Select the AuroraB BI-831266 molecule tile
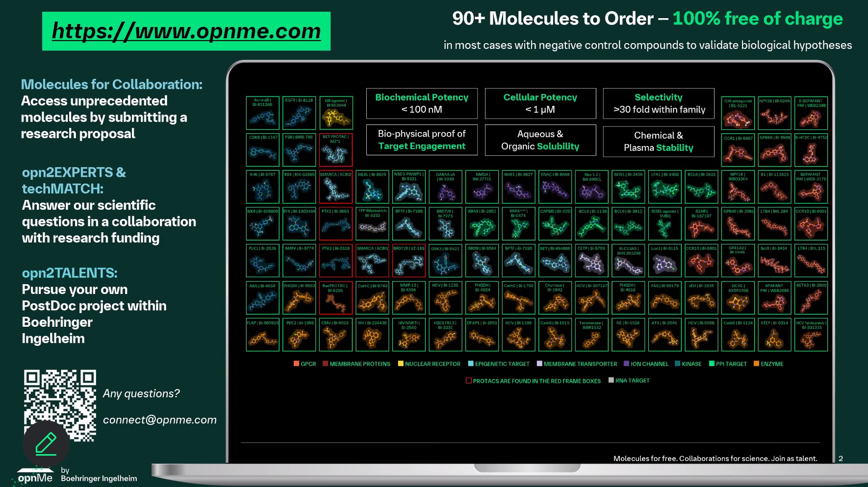Image resolution: width=868 pixels, height=487 pixels. (x=263, y=113)
